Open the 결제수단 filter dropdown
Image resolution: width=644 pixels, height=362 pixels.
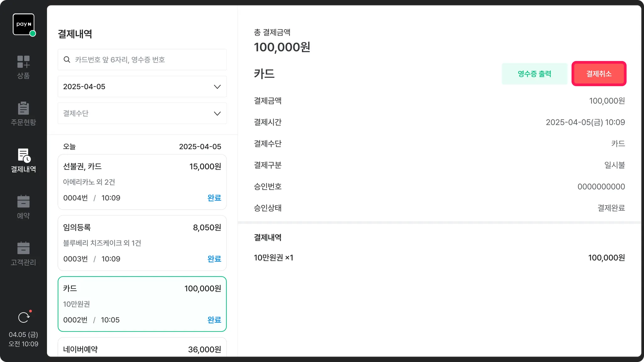click(x=142, y=113)
